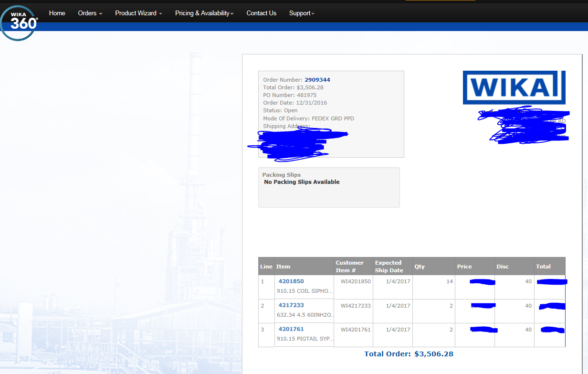
Task: Click the No Packing Slips Available message
Action: [302, 182]
